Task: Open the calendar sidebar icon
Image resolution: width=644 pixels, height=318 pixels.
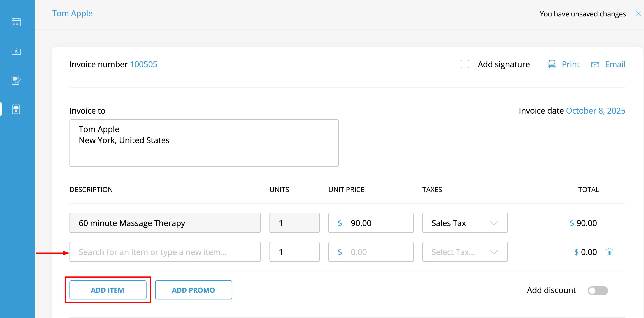Action: [16, 22]
